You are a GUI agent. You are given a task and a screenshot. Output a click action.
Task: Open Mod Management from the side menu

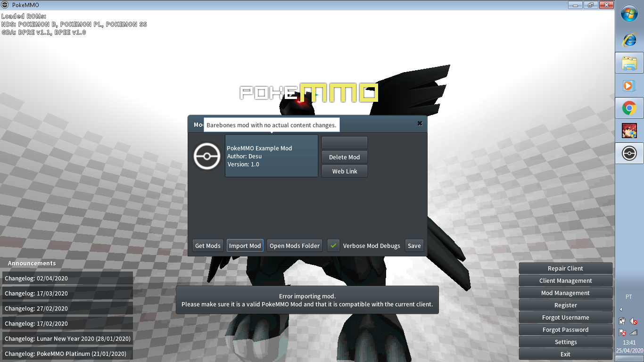click(566, 293)
